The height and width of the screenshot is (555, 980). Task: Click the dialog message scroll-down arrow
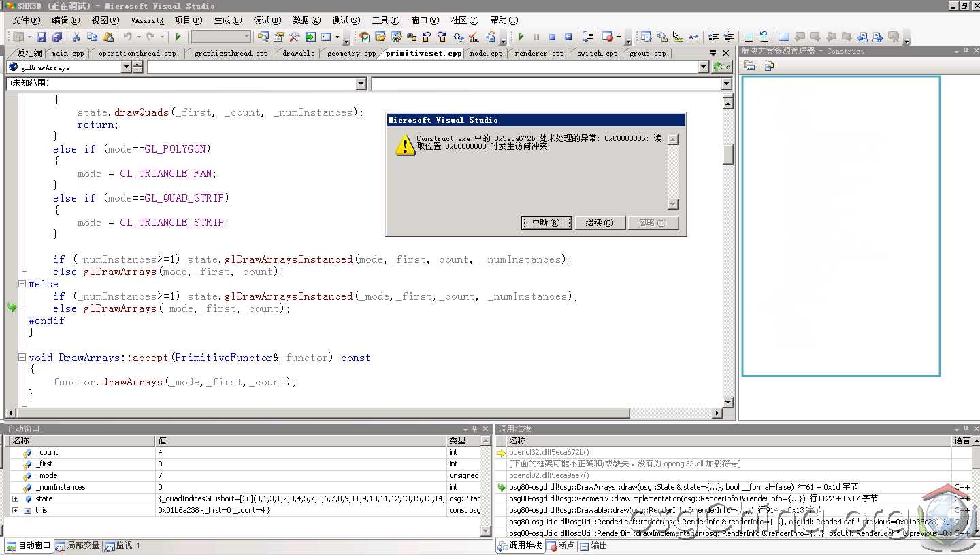point(673,204)
